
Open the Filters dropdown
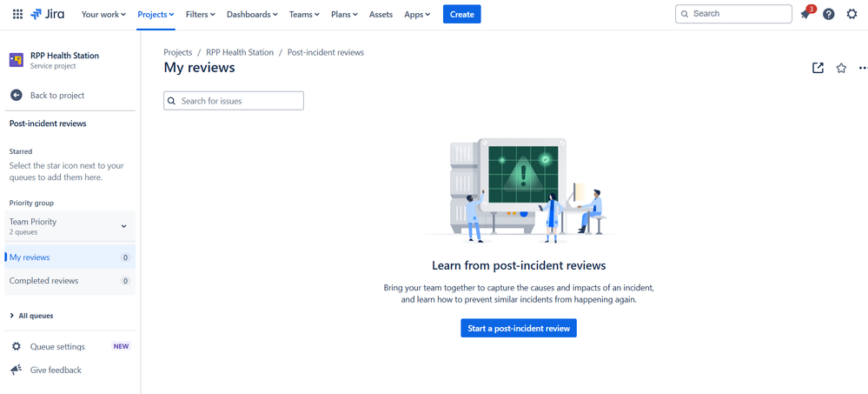(201, 15)
